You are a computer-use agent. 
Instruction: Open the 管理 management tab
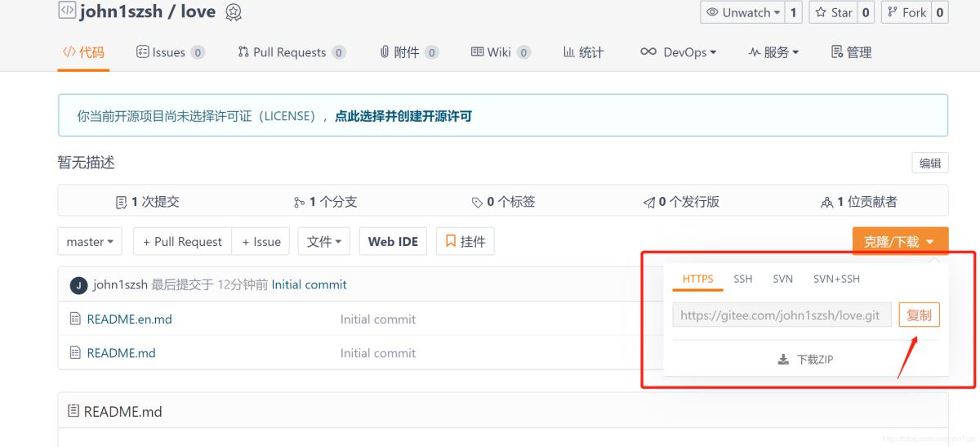point(851,52)
